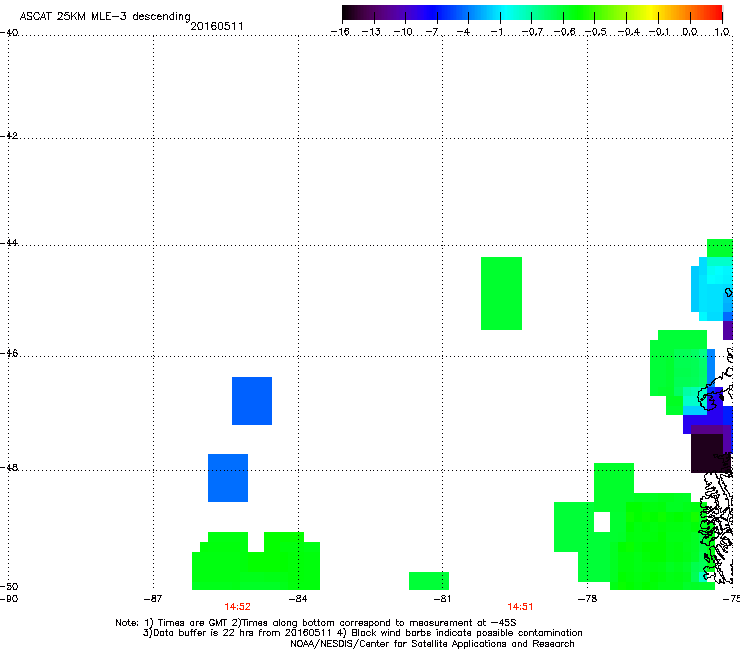The image size is (740, 650).
Task: Click the lower blue data block crossing latitude -48
Action: tap(228, 478)
